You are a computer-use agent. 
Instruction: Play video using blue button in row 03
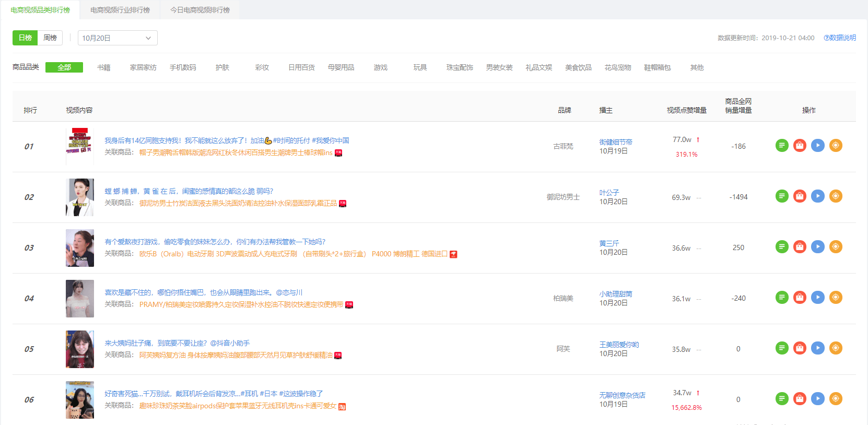[x=818, y=247]
